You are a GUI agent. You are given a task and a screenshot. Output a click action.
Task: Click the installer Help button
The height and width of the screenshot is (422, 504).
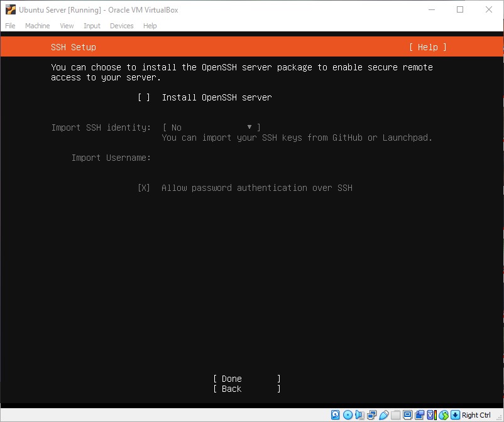coord(427,47)
